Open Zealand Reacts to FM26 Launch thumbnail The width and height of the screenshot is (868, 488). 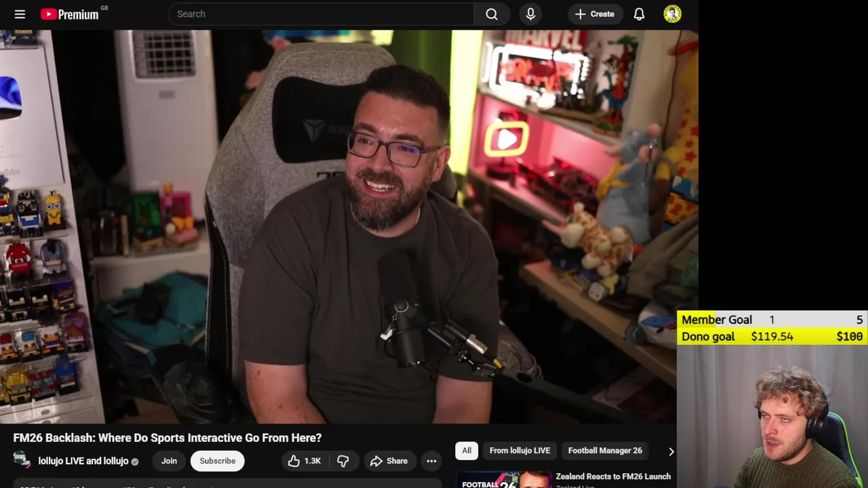[503, 480]
